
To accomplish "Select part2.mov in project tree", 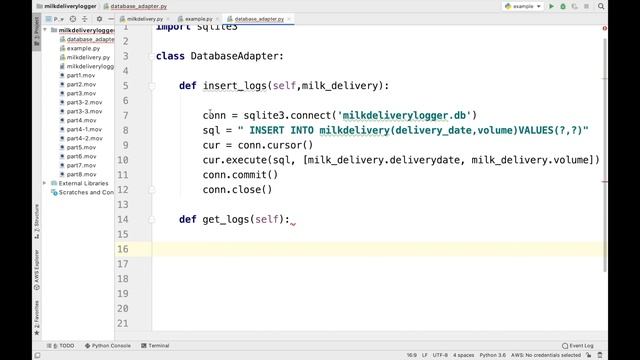I will (x=78, y=84).
